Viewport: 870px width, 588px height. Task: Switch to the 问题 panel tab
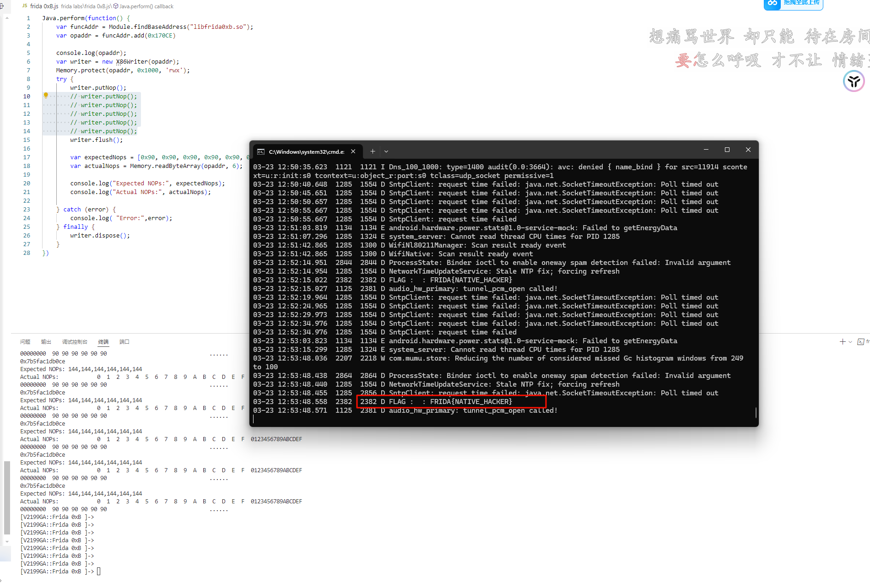coord(25,342)
